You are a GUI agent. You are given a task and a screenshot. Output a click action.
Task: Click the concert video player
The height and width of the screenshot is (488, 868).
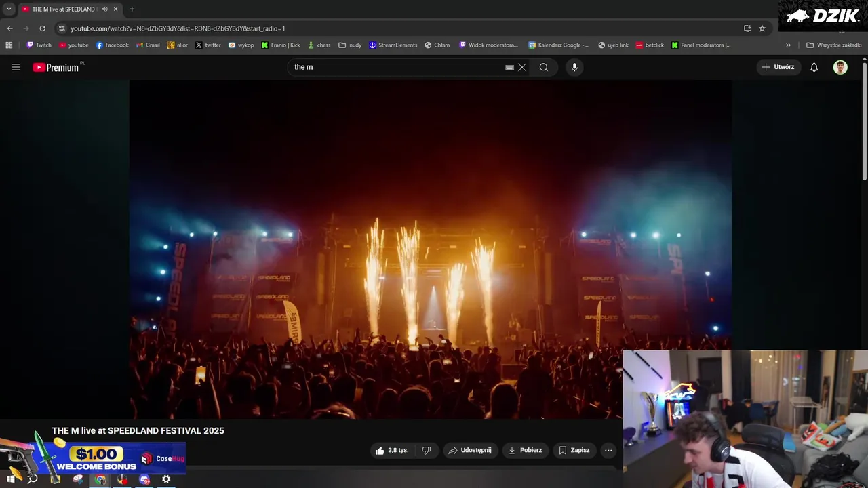(x=430, y=249)
